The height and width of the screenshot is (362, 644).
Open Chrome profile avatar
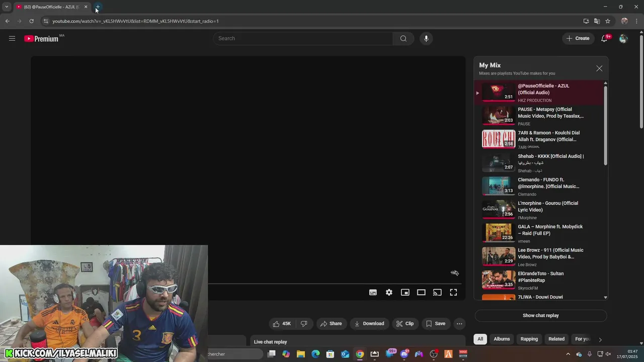[624, 21]
